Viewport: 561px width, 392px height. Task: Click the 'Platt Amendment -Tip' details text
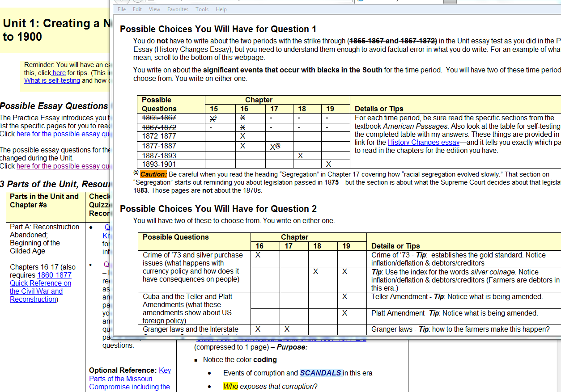[455, 313]
